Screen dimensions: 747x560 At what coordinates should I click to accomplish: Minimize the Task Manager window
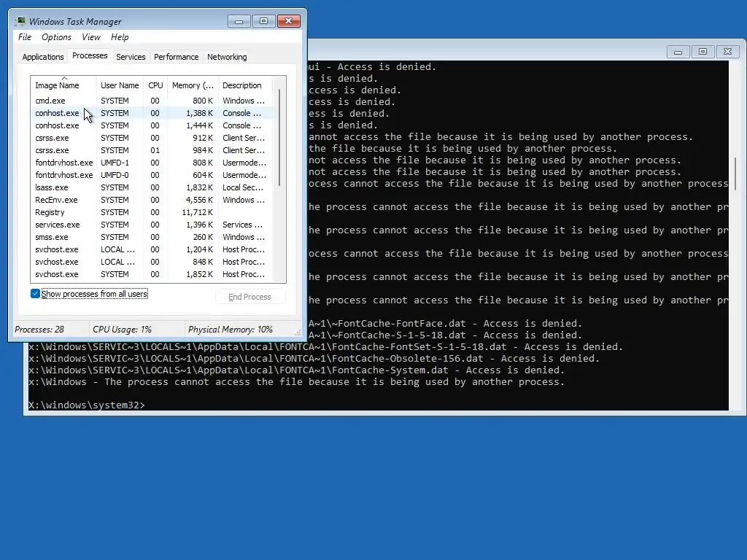[x=239, y=21]
